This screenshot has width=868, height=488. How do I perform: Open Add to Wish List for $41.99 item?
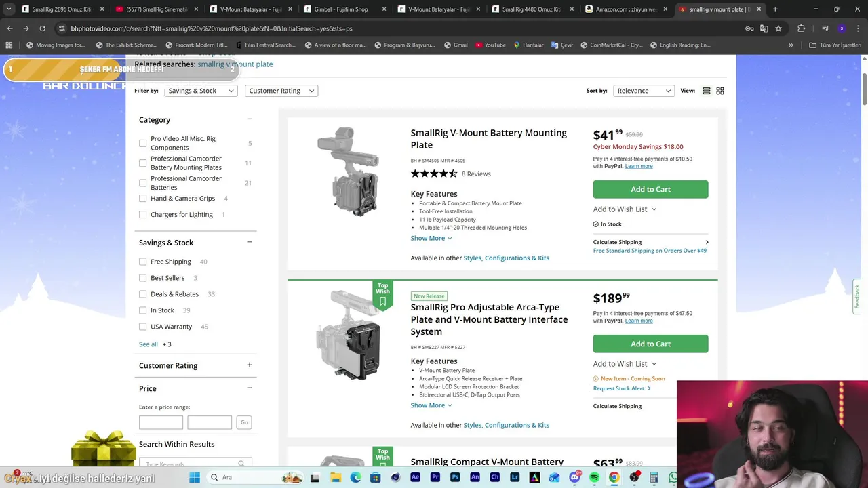[x=625, y=209]
